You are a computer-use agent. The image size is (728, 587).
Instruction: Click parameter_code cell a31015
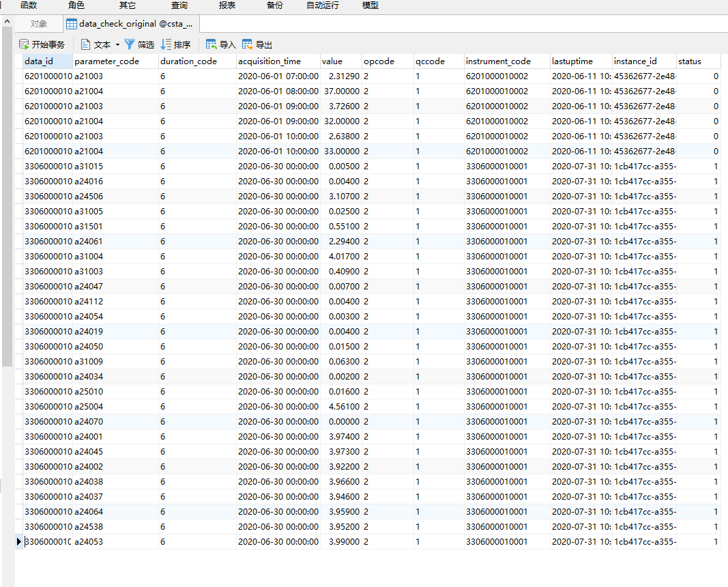coord(89,167)
